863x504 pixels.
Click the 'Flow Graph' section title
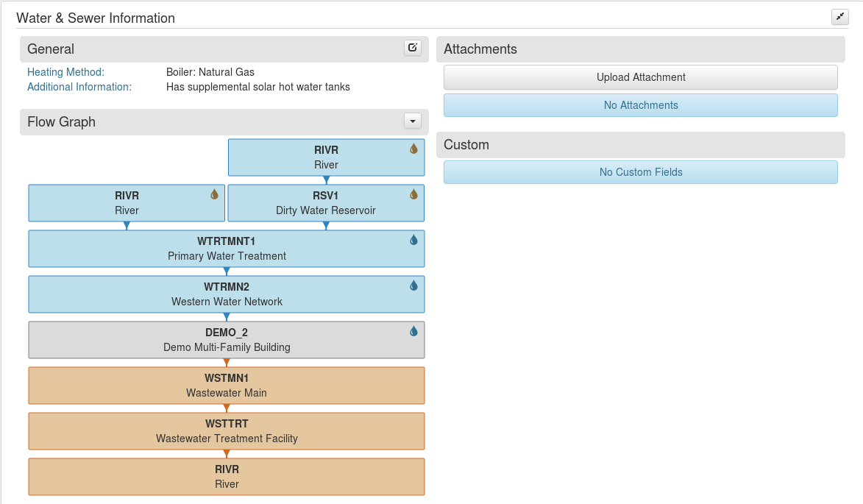[62, 121]
